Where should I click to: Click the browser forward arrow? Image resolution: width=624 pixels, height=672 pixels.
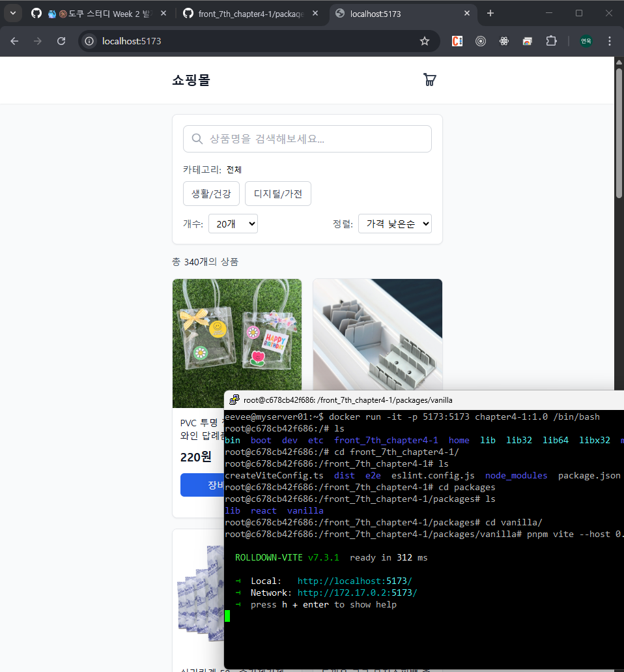pyautogui.click(x=38, y=41)
